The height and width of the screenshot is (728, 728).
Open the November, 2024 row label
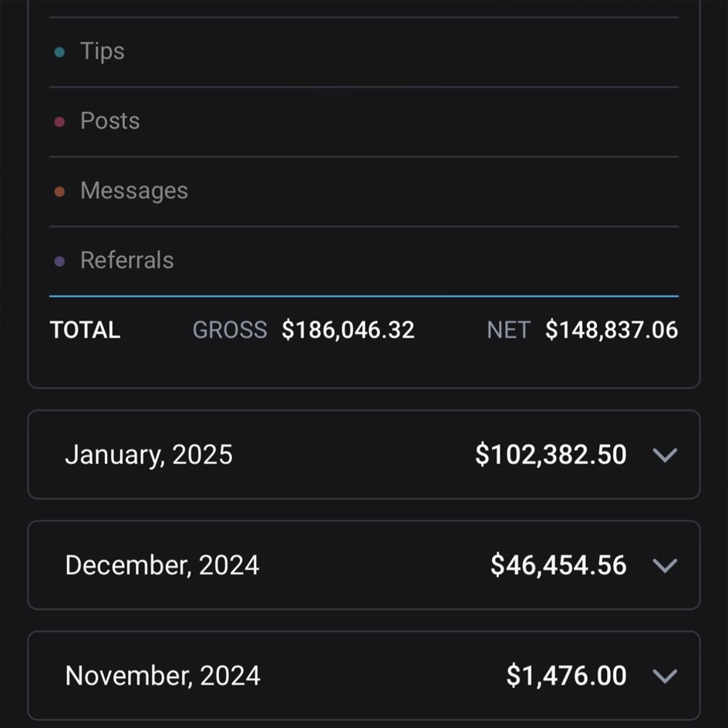coord(163,676)
